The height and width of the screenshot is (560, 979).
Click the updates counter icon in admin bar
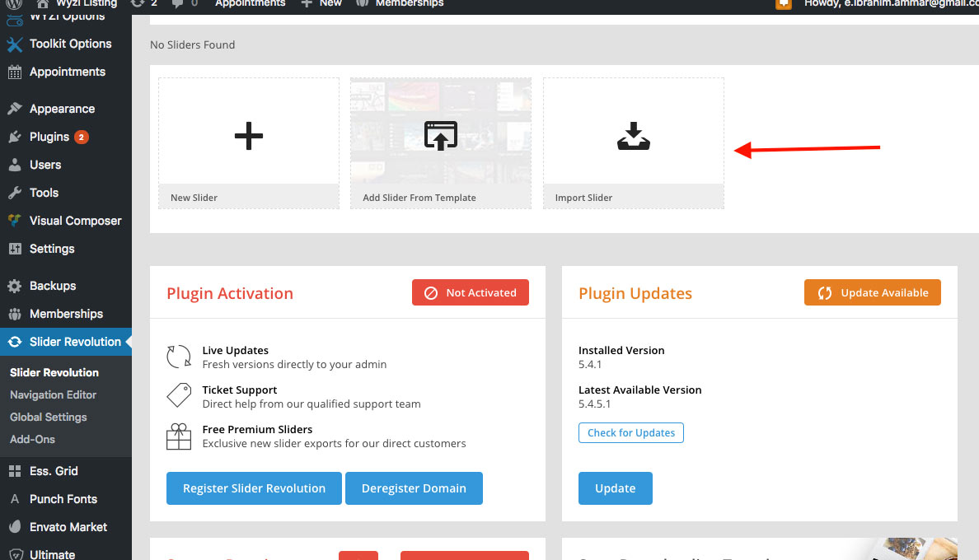tap(138, 3)
